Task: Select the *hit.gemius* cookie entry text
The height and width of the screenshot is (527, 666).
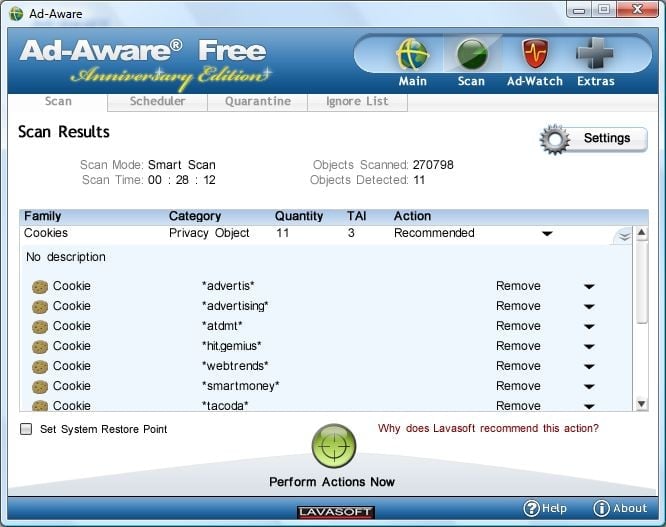Action: (x=231, y=346)
